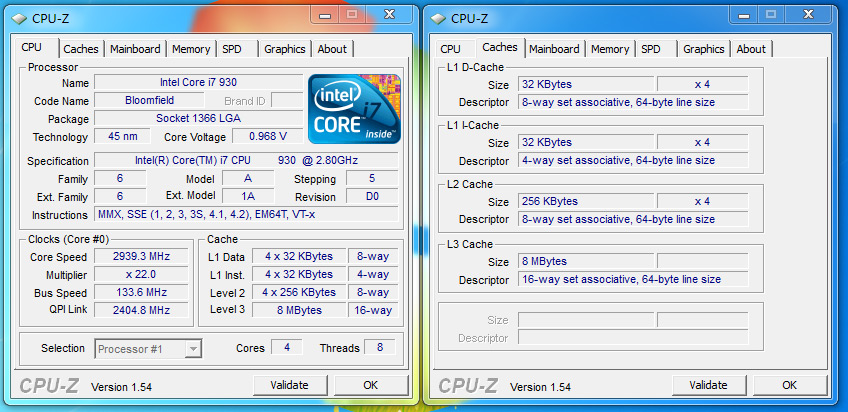
Task: Select the CPU tab in left window
Action: click(x=31, y=47)
